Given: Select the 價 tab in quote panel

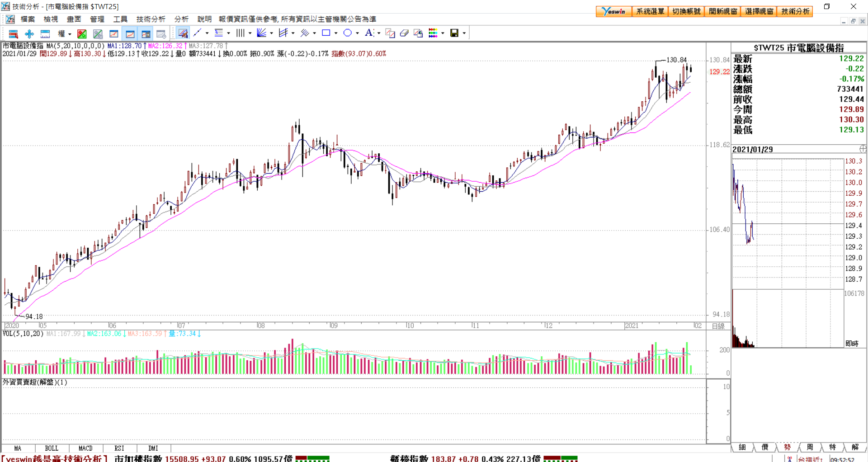Looking at the screenshot, I should [x=765, y=447].
